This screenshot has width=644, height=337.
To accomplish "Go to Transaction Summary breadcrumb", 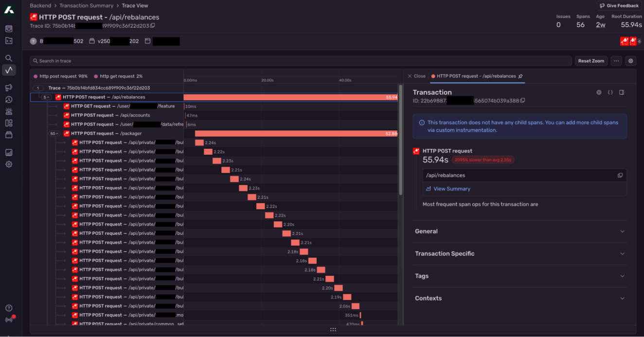I will pyautogui.click(x=86, y=6).
